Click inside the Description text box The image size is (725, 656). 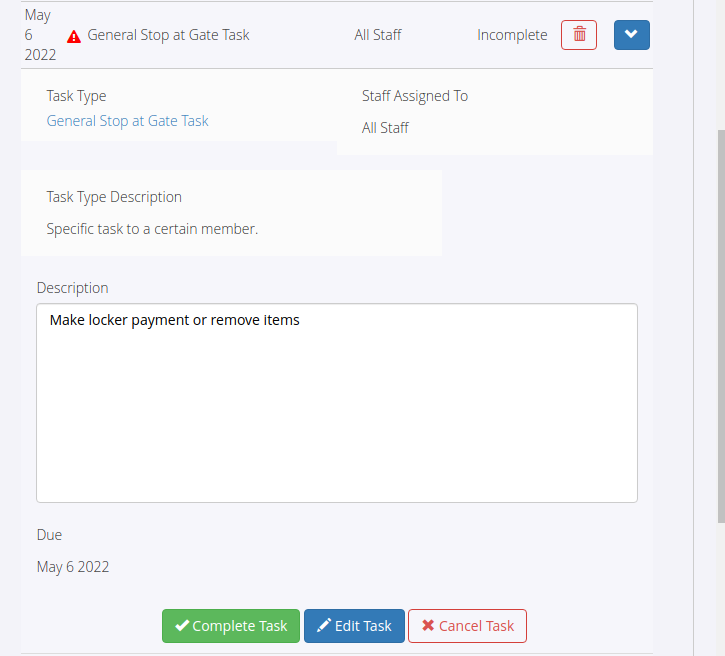(337, 403)
